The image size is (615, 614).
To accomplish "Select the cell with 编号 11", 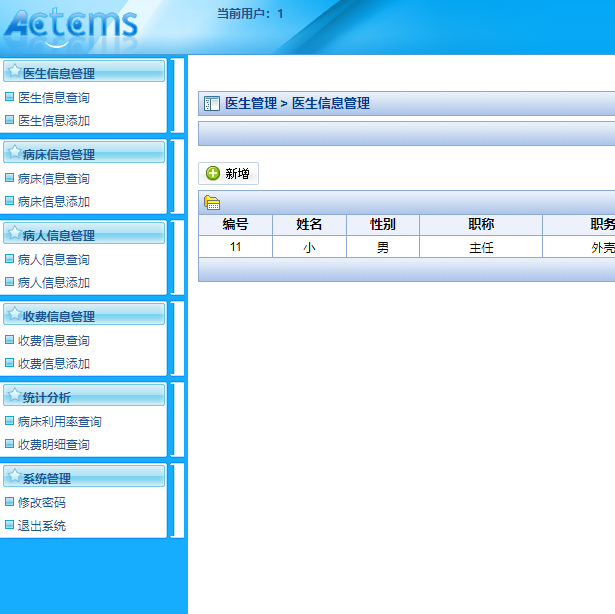I will (235, 247).
